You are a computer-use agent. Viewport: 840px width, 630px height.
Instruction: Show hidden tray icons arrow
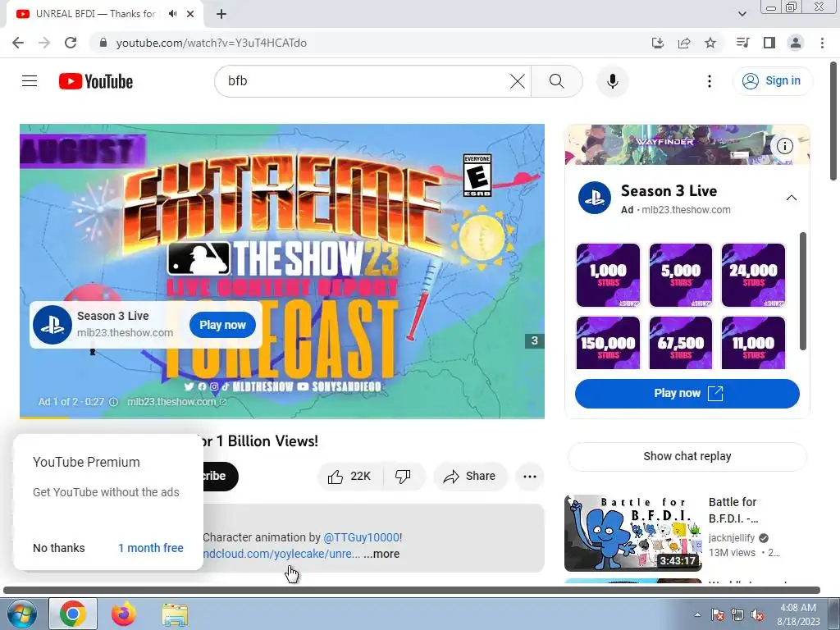coord(697,614)
